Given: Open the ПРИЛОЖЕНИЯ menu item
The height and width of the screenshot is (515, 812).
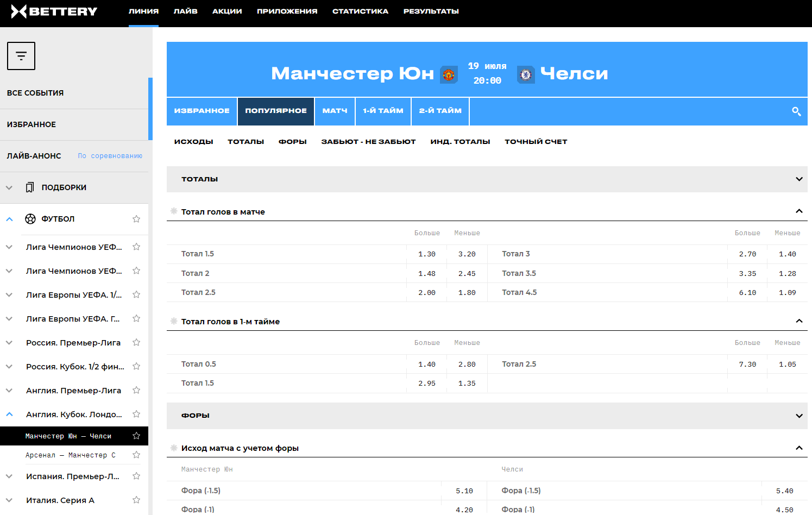Looking at the screenshot, I should click(287, 11).
